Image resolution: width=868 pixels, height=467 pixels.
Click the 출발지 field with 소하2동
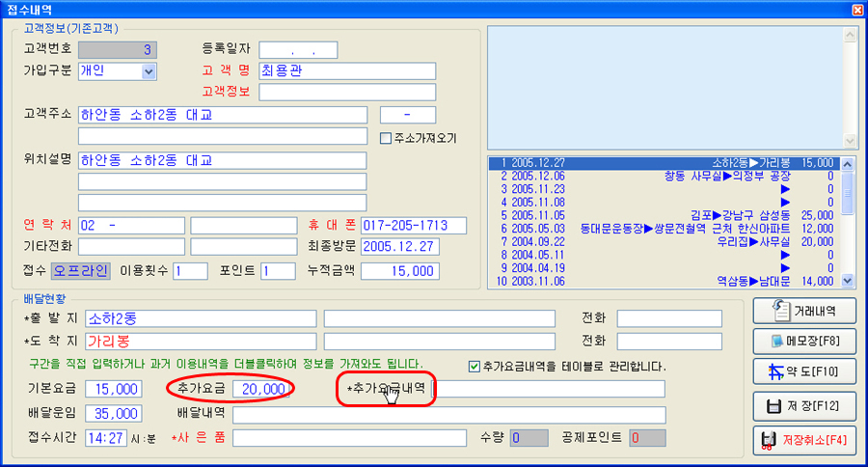pos(201,318)
